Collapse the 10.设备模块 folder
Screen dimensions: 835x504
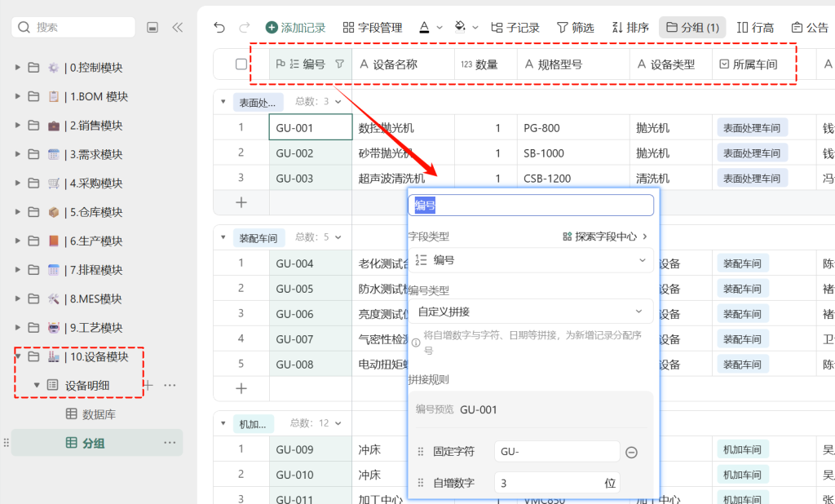tap(18, 356)
